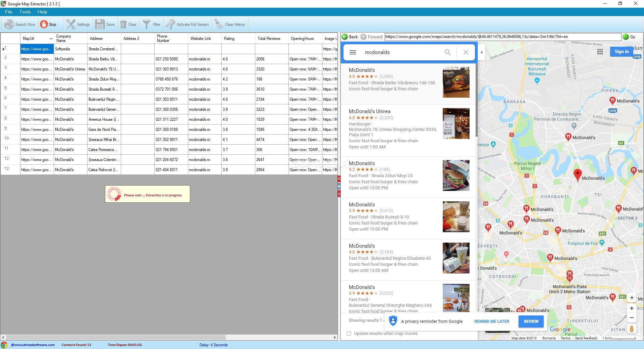Viewport: 644px width, 349px height.
Task: Click the Rating column header
Action: coord(238,39)
